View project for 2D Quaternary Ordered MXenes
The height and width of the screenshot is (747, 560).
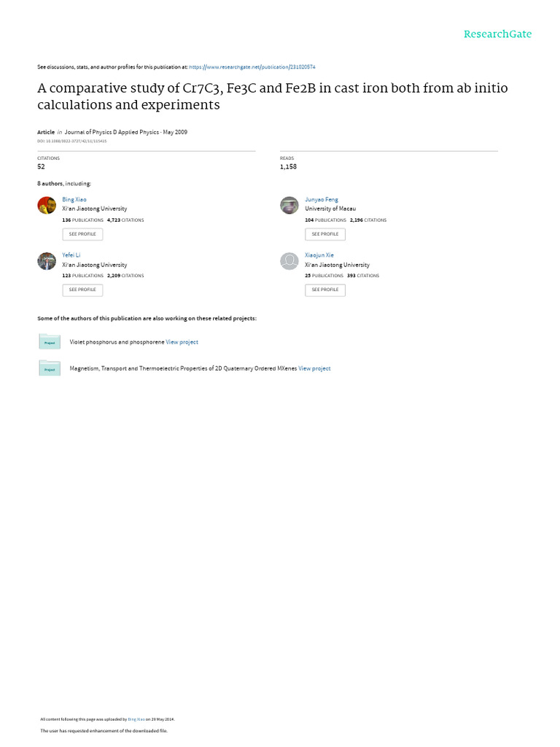pyautogui.click(x=314, y=368)
